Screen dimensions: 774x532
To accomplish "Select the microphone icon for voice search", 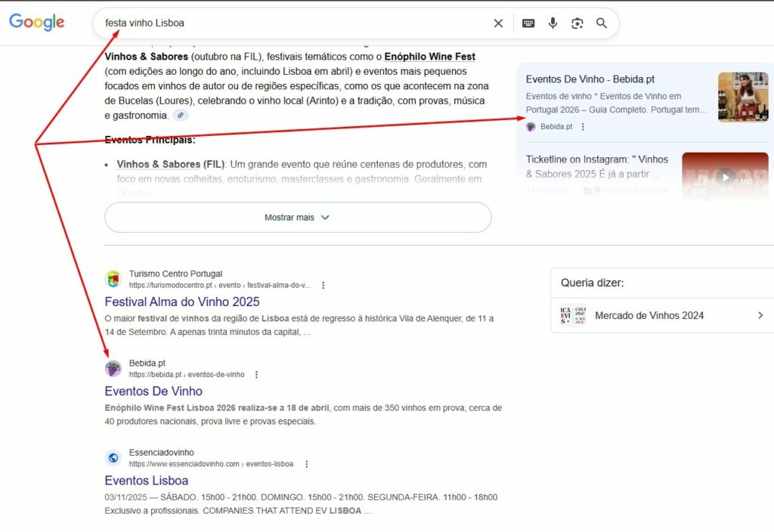I will tap(553, 23).
